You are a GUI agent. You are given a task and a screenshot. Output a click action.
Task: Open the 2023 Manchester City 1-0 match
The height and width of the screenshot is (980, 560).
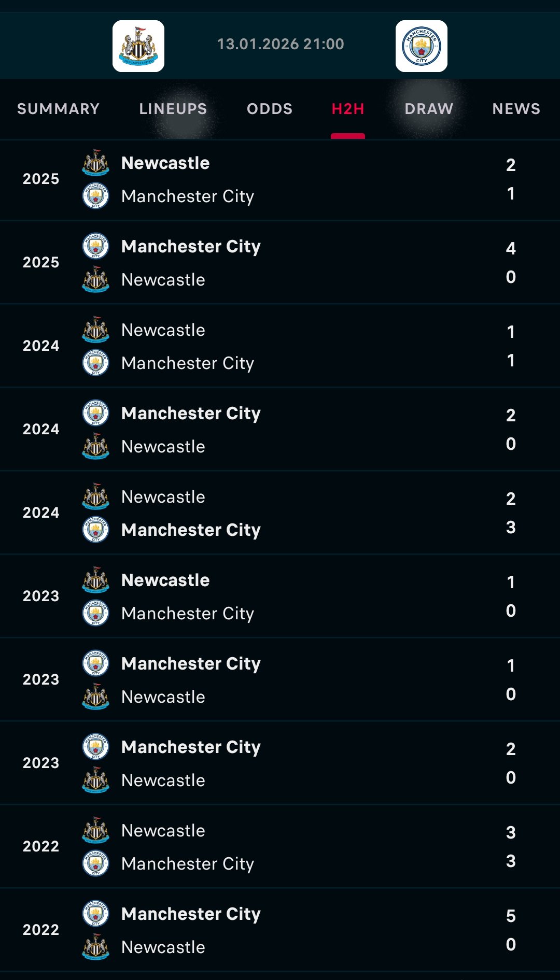pyautogui.click(x=280, y=680)
